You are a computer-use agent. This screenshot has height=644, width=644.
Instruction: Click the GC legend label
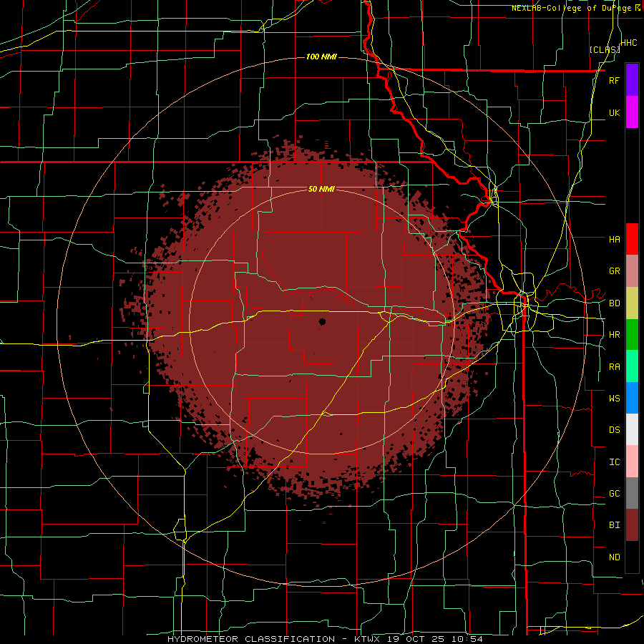pyautogui.click(x=614, y=494)
